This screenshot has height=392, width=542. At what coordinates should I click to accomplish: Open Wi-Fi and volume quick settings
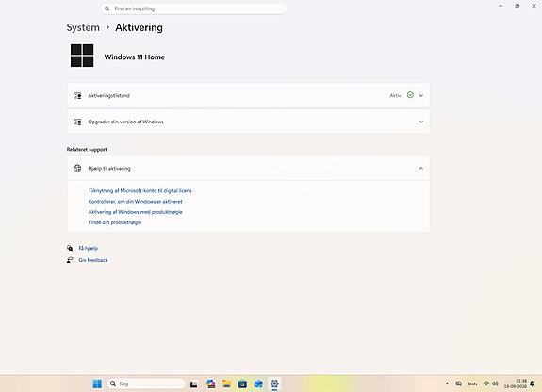(x=491, y=384)
